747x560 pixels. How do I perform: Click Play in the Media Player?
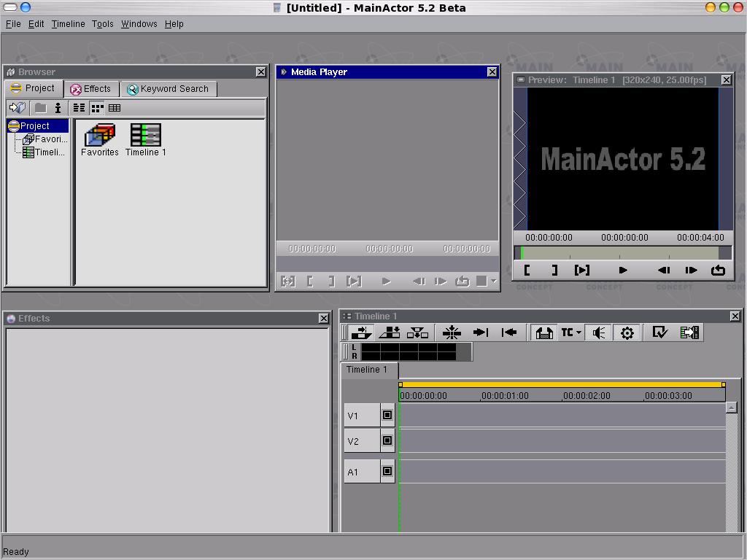click(x=387, y=281)
